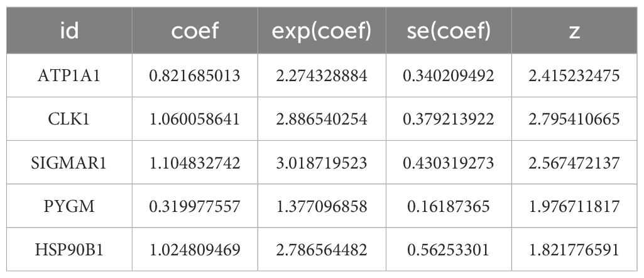The image size is (644, 278).
Task: Select cell containing 2.886540254
Action: [321, 119]
